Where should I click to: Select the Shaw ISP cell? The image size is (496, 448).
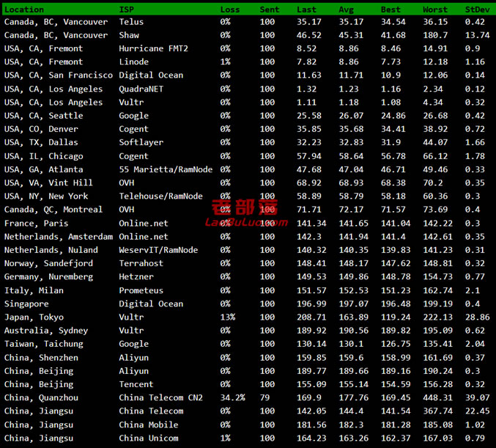pyautogui.click(x=129, y=35)
